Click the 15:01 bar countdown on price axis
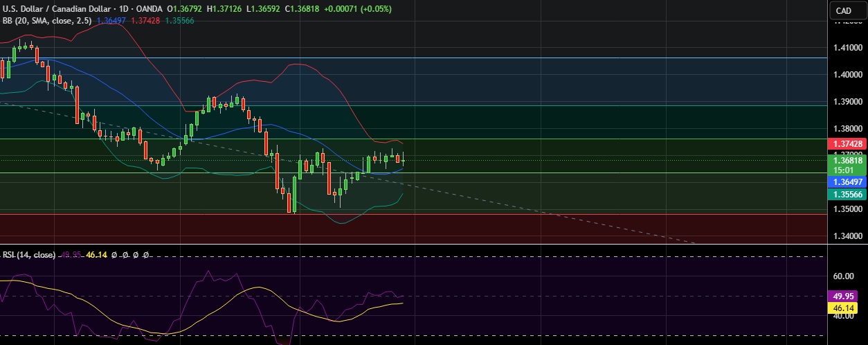The width and height of the screenshot is (868, 345). pos(843,170)
